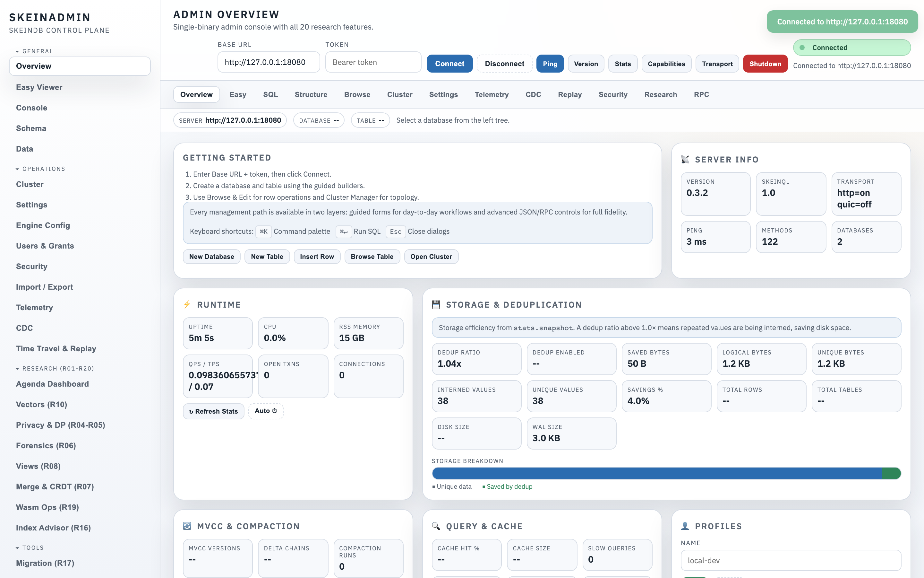This screenshot has height=578, width=924.
Task: Open the Security tab
Action: (x=613, y=94)
